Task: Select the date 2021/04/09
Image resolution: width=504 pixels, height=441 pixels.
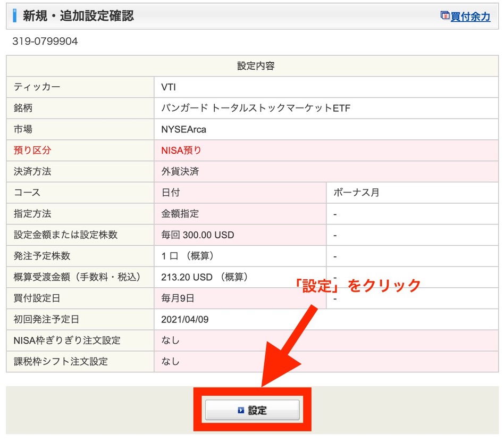Action: pyautogui.click(x=185, y=319)
